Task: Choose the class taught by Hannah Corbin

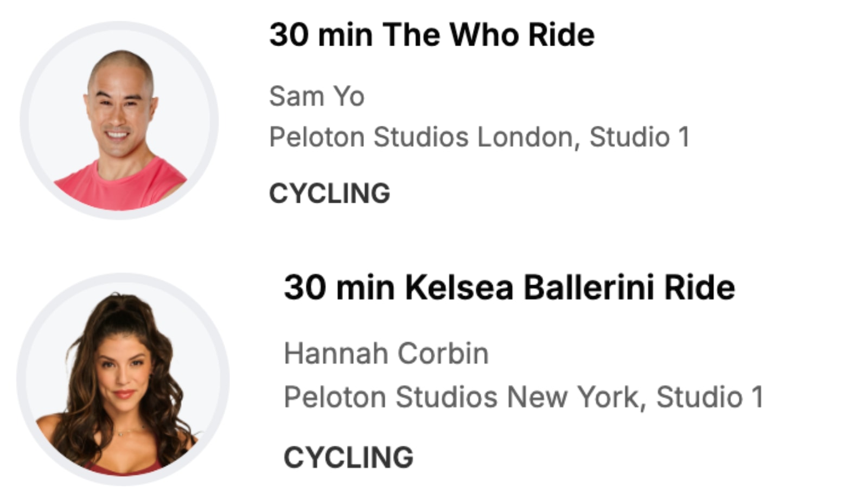Action: click(x=509, y=287)
